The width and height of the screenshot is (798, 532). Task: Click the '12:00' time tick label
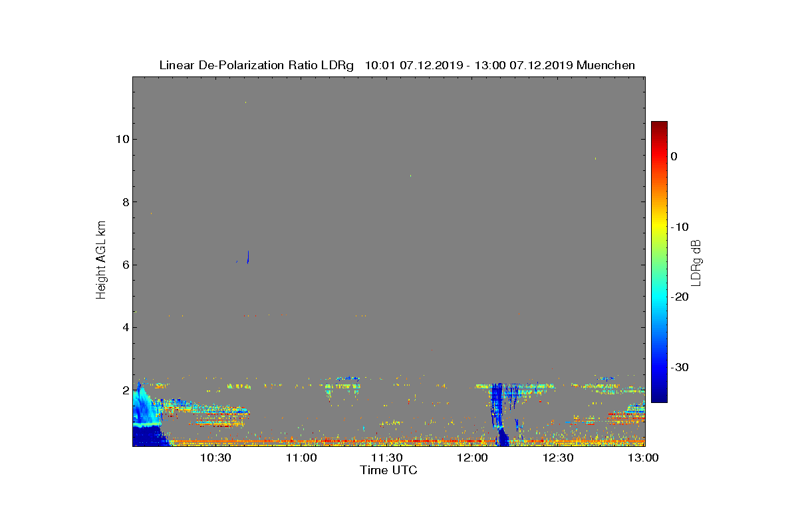pos(472,458)
